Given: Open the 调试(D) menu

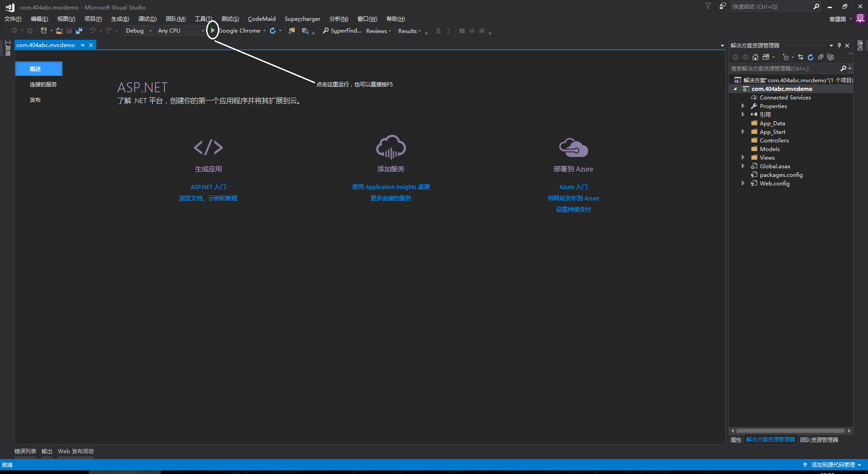Looking at the screenshot, I should pyautogui.click(x=147, y=19).
